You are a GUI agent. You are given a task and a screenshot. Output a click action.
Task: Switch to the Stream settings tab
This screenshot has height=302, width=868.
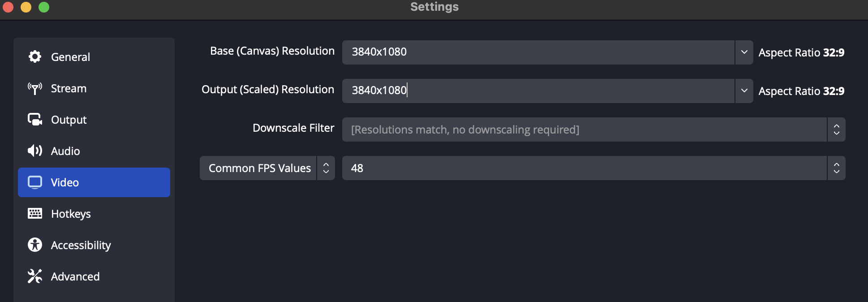point(69,88)
